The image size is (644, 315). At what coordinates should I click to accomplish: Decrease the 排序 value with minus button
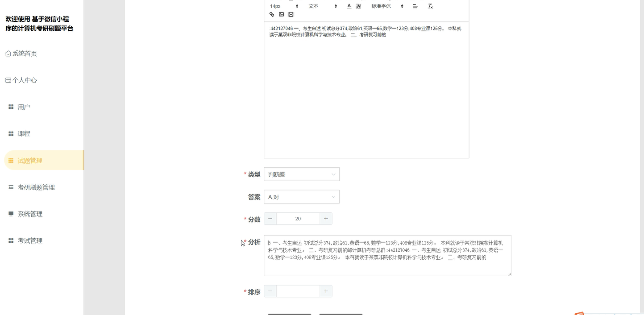pos(270,291)
